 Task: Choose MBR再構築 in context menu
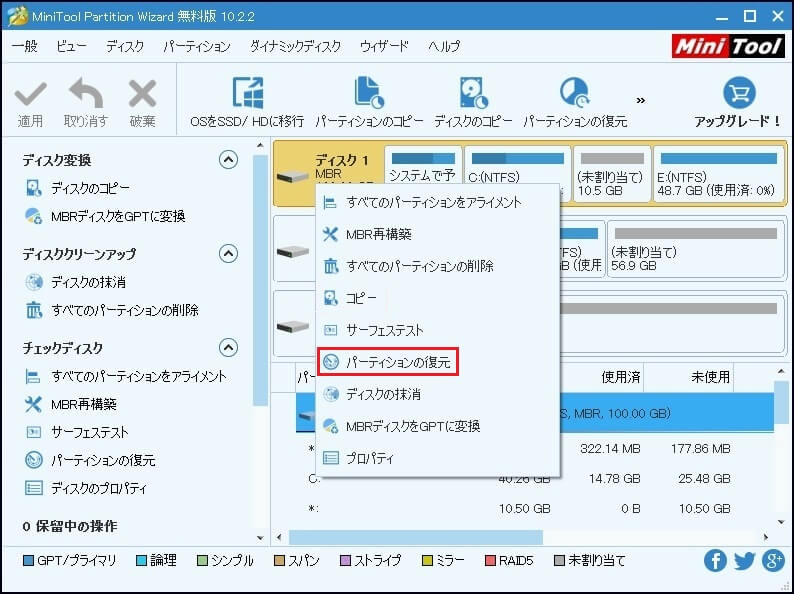(x=438, y=234)
